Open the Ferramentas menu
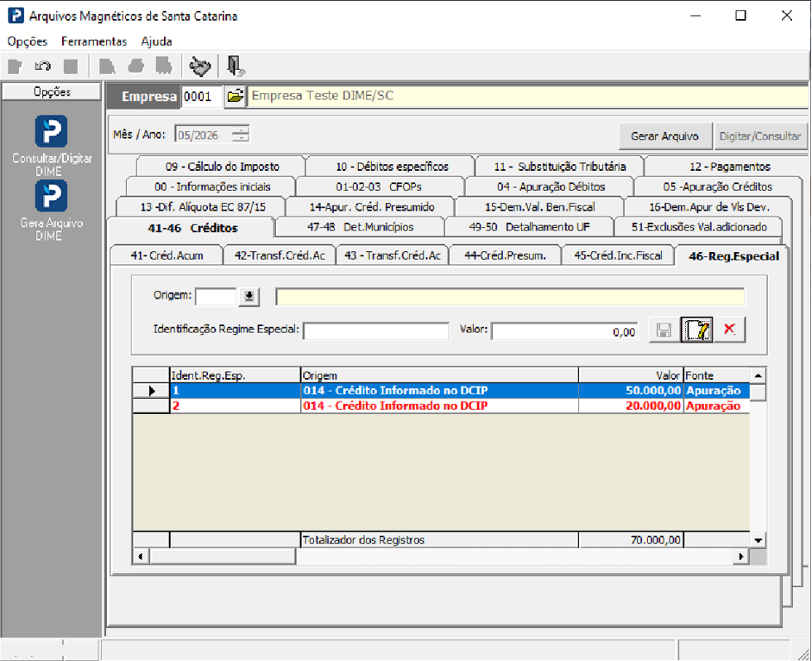The height and width of the screenshot is (661, 812). (94, 41)
